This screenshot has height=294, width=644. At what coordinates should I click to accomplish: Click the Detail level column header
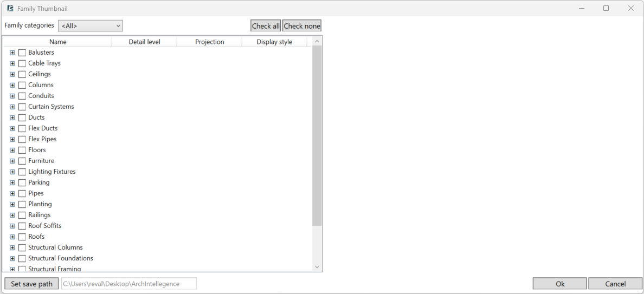click(145, 42)
